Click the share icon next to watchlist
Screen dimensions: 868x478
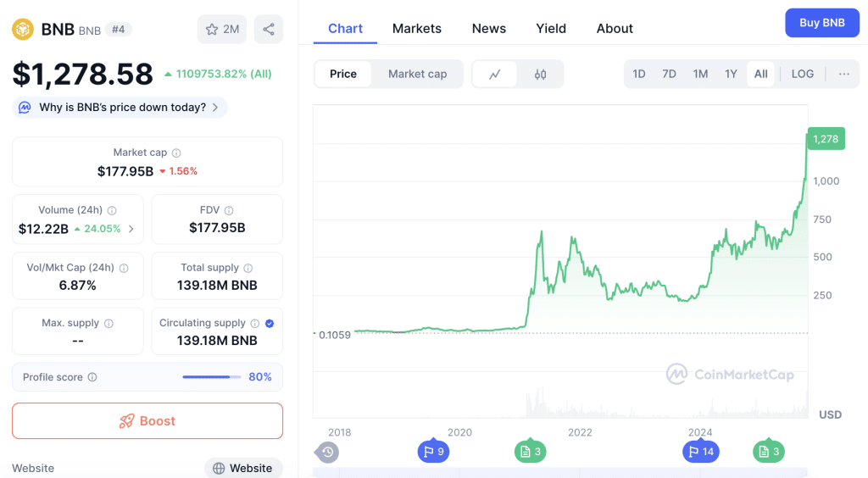click(x=269, y=30)
